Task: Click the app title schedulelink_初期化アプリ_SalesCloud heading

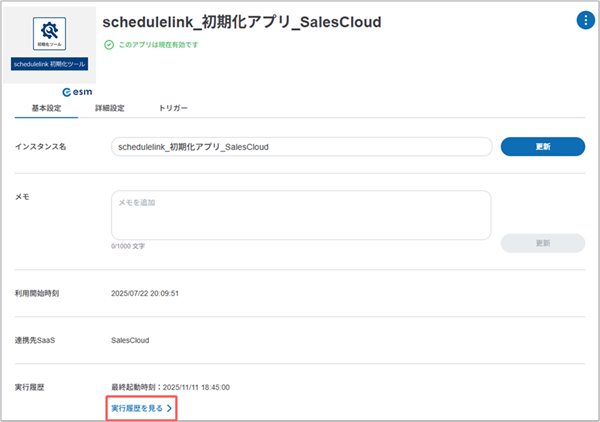Action: (x=242, y=22)
